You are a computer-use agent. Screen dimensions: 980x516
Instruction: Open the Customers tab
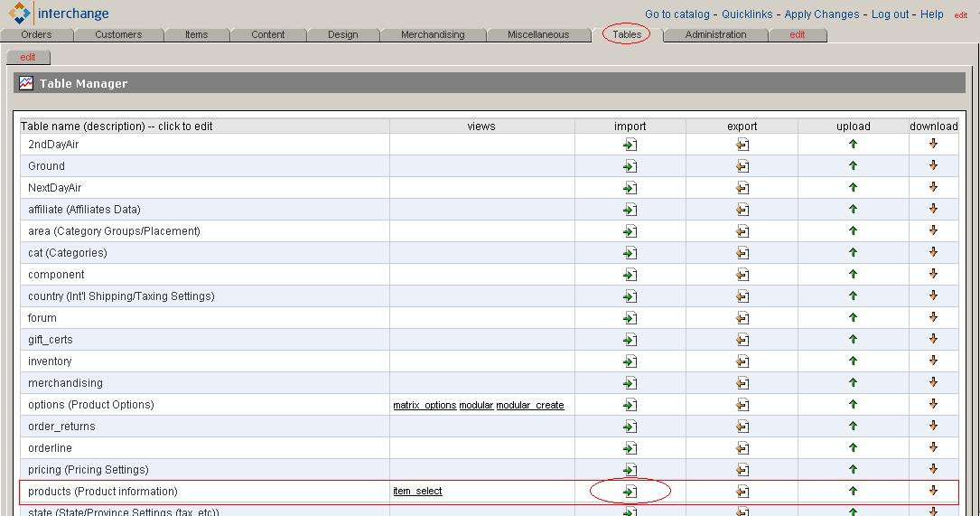(118, 35)
